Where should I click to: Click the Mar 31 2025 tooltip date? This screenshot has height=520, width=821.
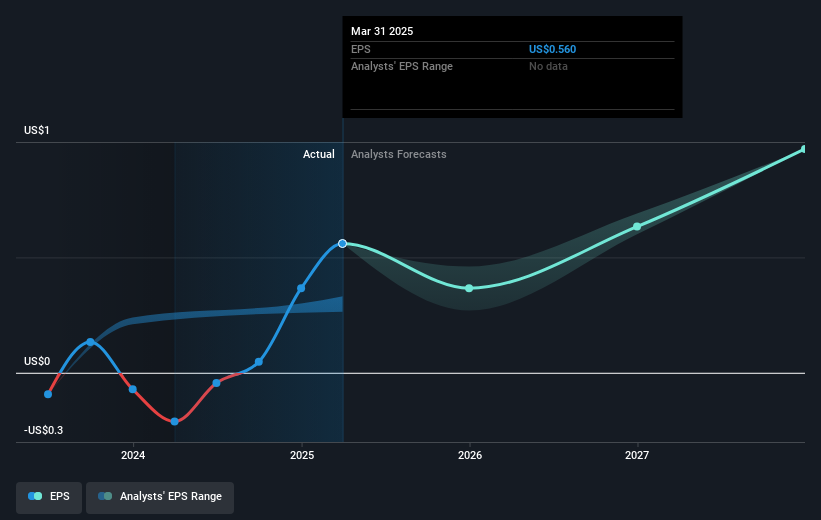(x=382, y=31)
